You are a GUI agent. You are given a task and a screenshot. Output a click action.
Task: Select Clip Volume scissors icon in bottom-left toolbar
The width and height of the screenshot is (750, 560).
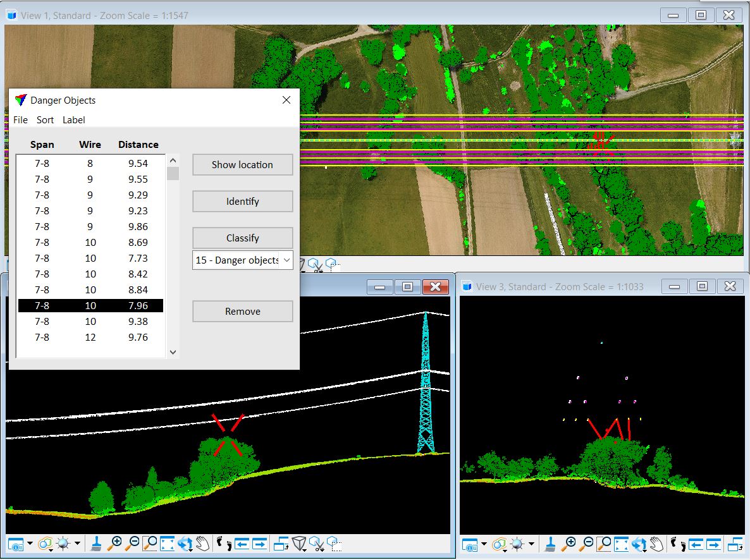(317, 544)
